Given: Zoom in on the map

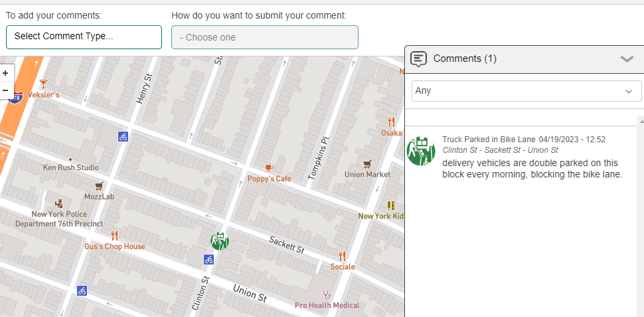Looking at the screenshot, I should [5, 74].
